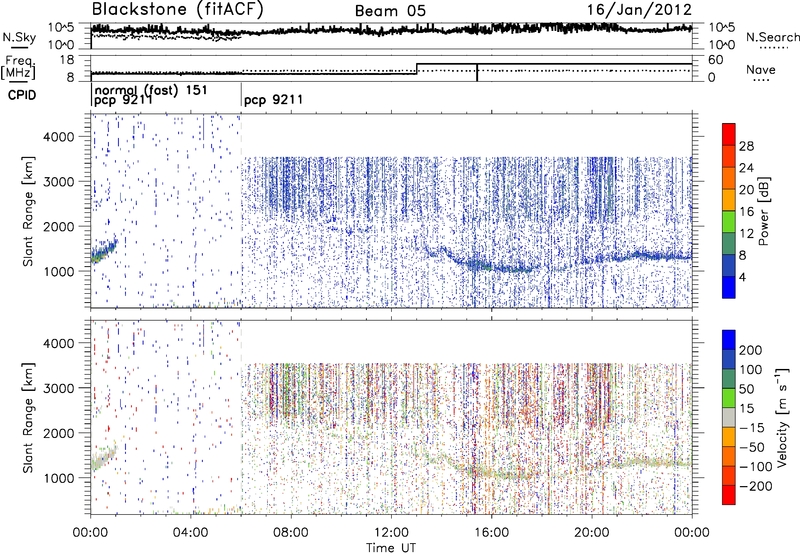Click the echo band near 00:30 in velocity panel
The width and height of the screenshot is (800, 554).
[104, 457]
